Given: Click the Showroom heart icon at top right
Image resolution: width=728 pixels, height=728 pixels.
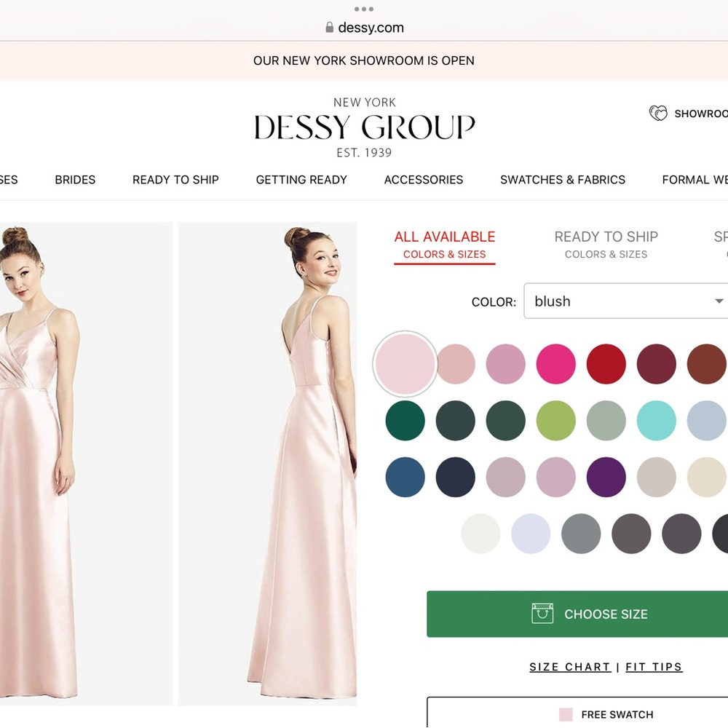Looking at the screenshot, I should click(659, 114).
